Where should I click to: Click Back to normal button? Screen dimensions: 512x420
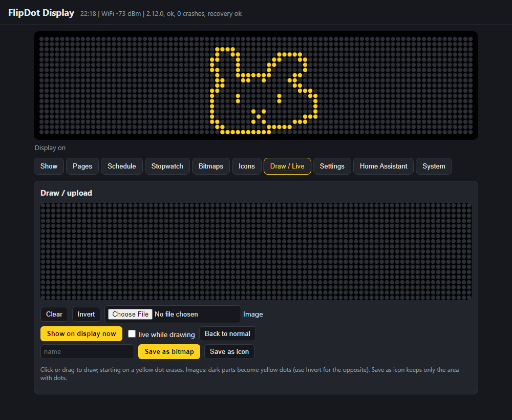pyautogui.click(x=227, y=334)
